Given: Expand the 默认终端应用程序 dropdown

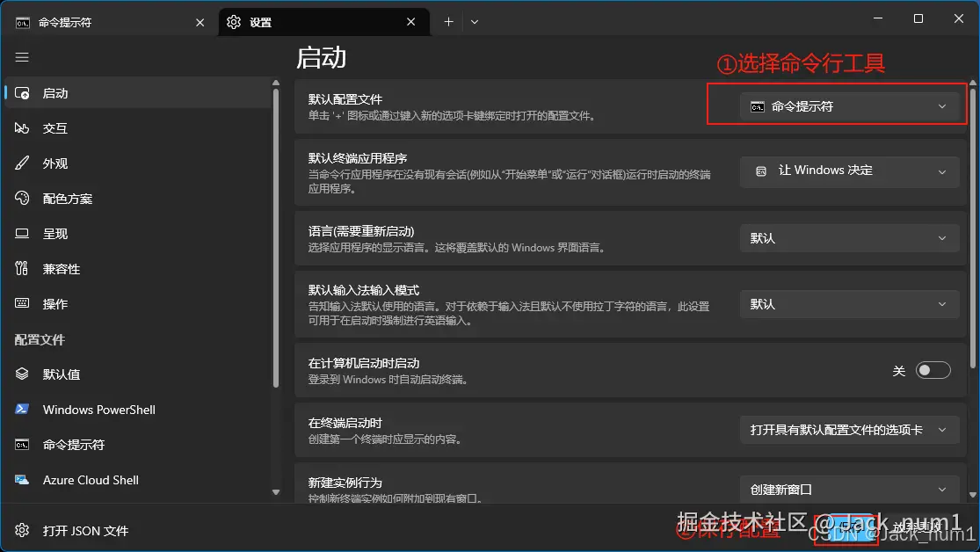Looking at the screenshot, I should (x=849, y=171).
